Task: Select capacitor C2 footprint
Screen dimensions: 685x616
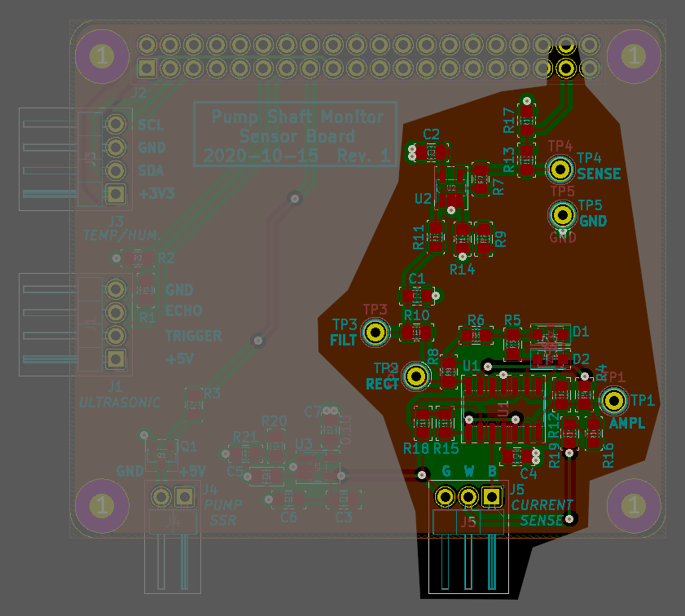Action: coord(431,153)
